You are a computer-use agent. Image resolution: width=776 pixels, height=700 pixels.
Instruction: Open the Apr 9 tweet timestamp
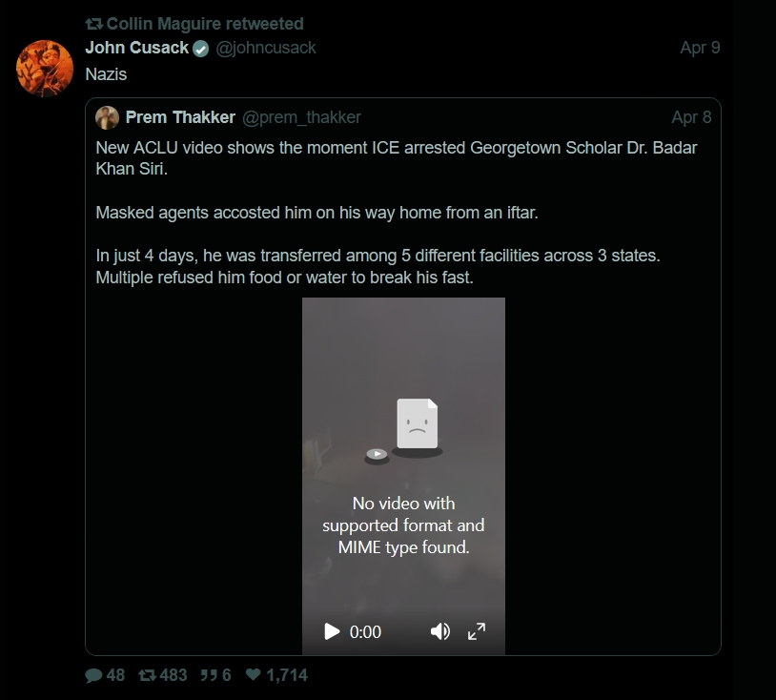click(700, 48)
